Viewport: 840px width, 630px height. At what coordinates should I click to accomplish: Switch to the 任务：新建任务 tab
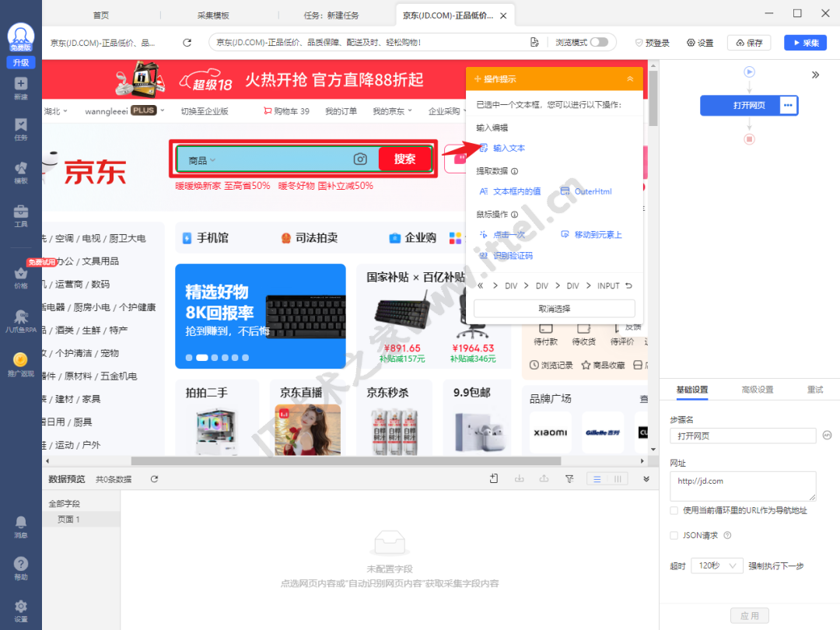coord(331,16)
